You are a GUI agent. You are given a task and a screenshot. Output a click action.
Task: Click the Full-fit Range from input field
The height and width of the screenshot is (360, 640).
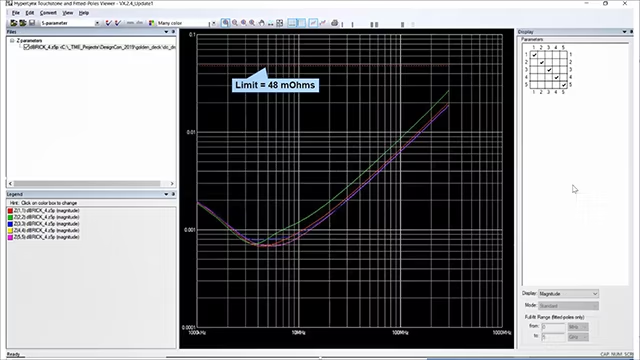point(553,327)
